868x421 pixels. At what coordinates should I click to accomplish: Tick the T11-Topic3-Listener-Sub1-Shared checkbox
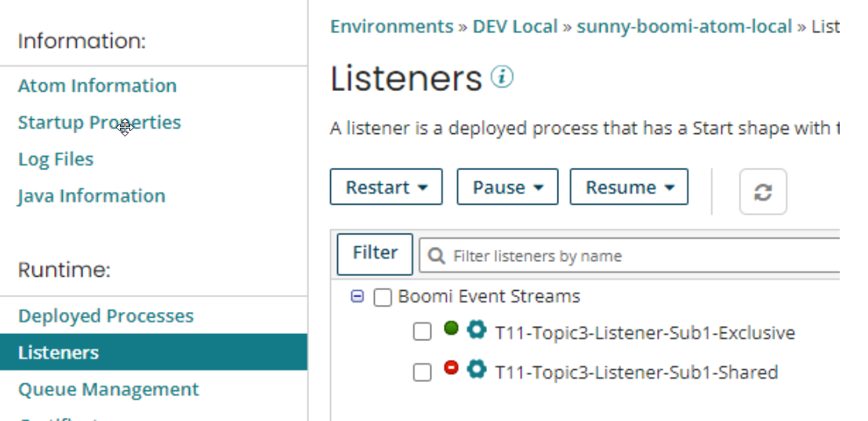pos(423,372)
